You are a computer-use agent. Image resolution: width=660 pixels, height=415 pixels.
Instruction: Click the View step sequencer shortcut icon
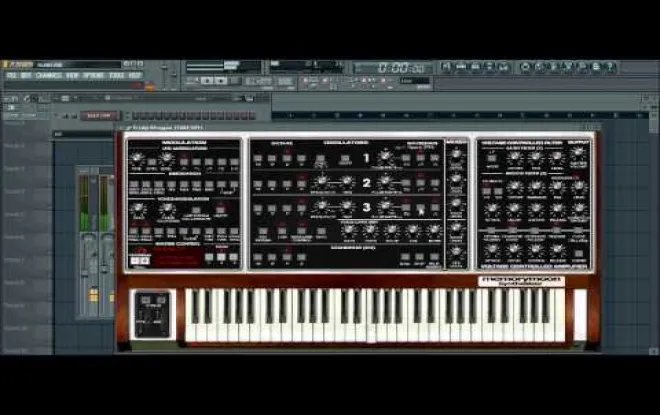tap(461, 67)
